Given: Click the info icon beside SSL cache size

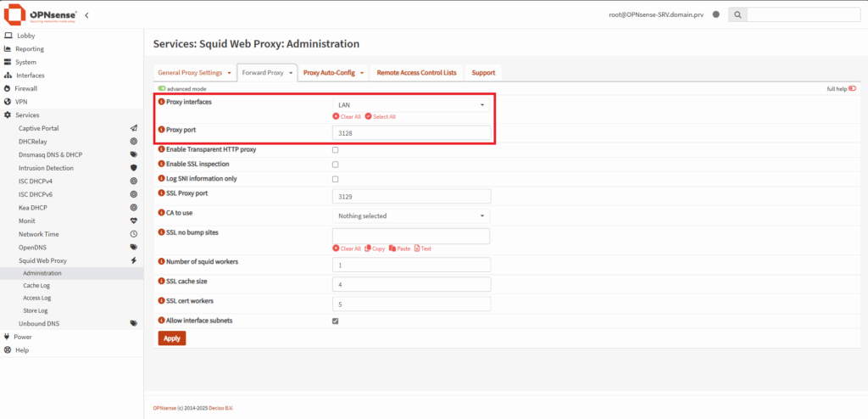Looking at the screenshot, I should 162,282.
